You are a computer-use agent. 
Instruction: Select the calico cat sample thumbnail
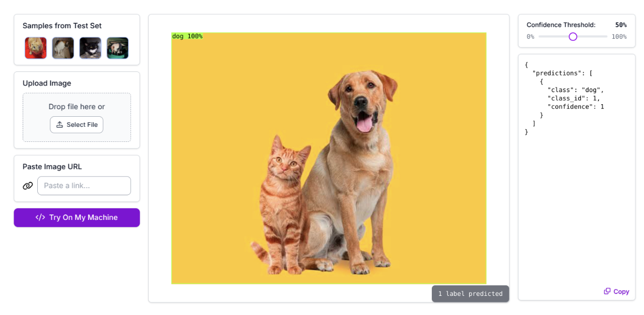pyautogui.click(x=63, y=48)
